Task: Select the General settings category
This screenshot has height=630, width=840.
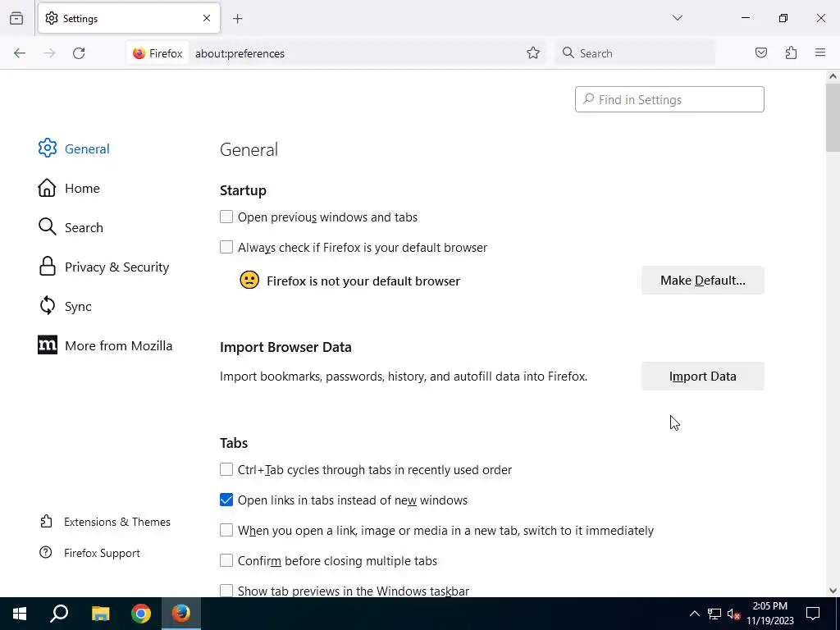Action: tap(74, 148)
